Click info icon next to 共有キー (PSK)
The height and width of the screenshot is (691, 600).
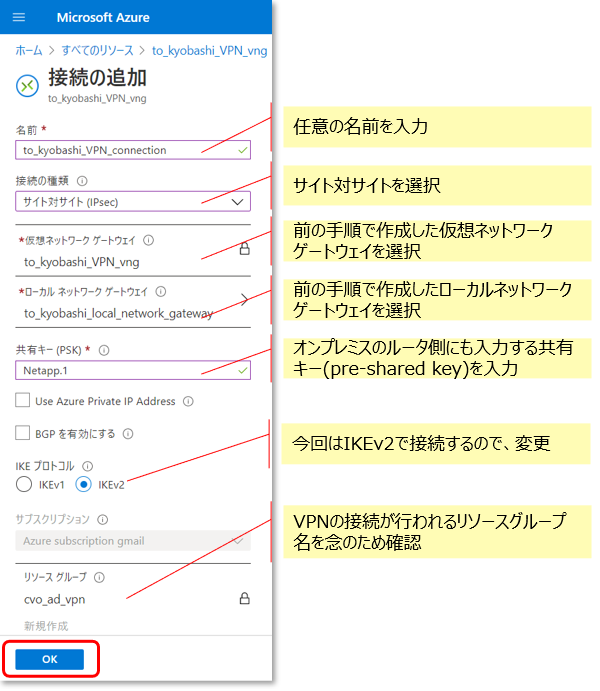104,350
